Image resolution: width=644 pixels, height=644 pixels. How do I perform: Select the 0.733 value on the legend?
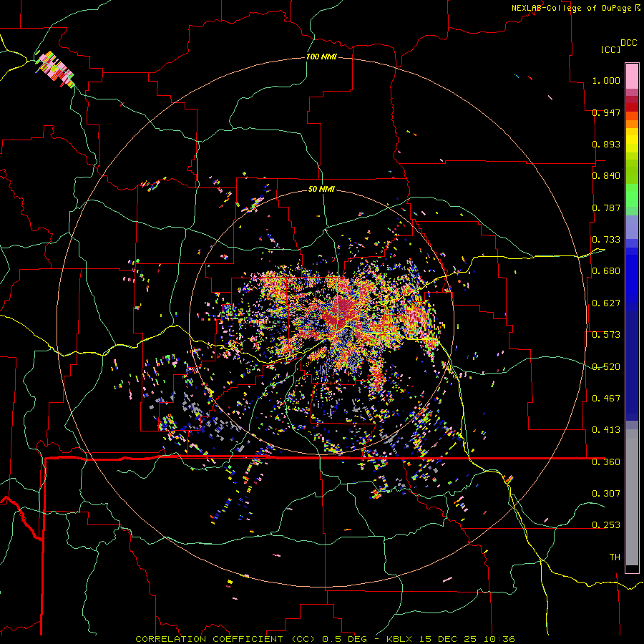(x=606, y=240)
